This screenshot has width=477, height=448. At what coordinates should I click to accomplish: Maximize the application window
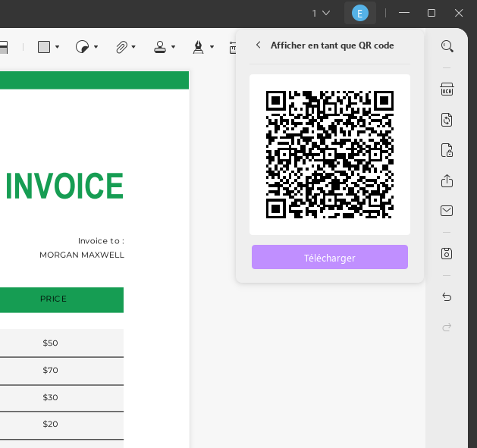click(431, 13)
